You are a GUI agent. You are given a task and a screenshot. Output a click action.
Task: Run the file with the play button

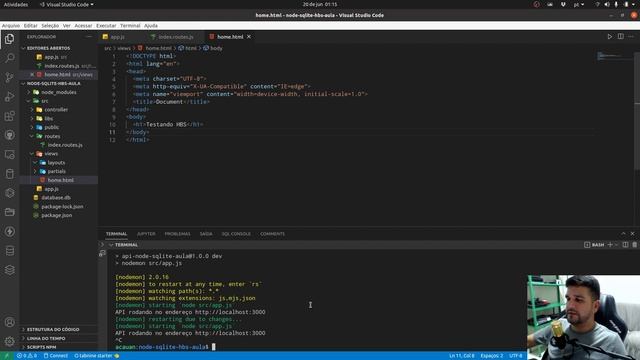pyautogui.click(x=609, y=37)
